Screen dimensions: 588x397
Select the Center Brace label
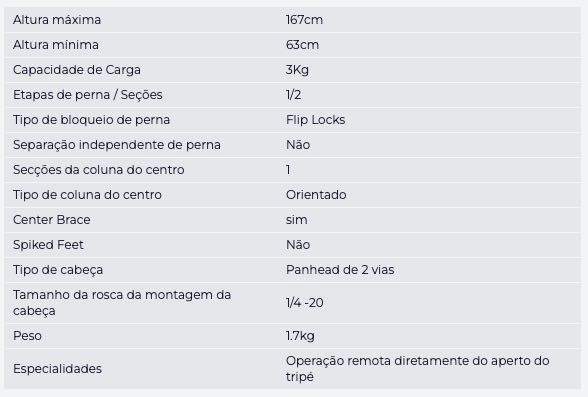coord(52,220)
